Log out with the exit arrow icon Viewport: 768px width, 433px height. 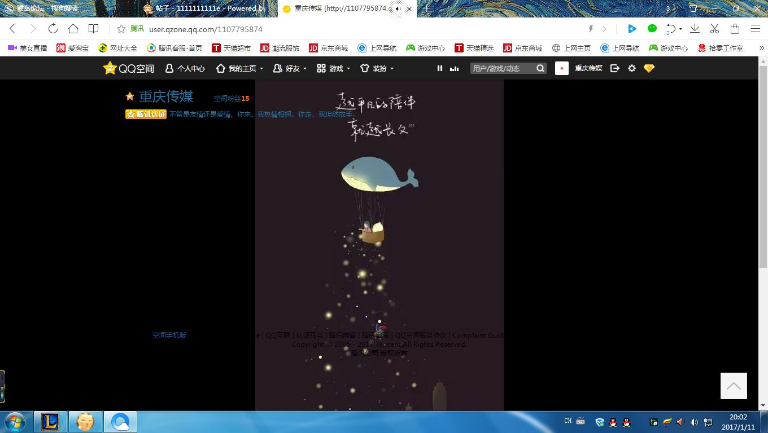(x=615, y=68)
